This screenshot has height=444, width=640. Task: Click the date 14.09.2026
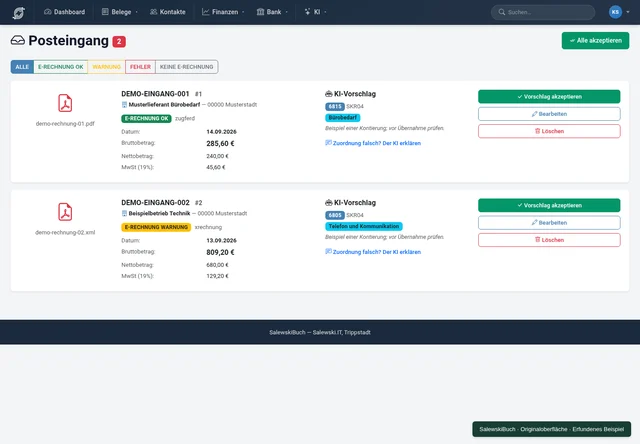pos(221,132)
